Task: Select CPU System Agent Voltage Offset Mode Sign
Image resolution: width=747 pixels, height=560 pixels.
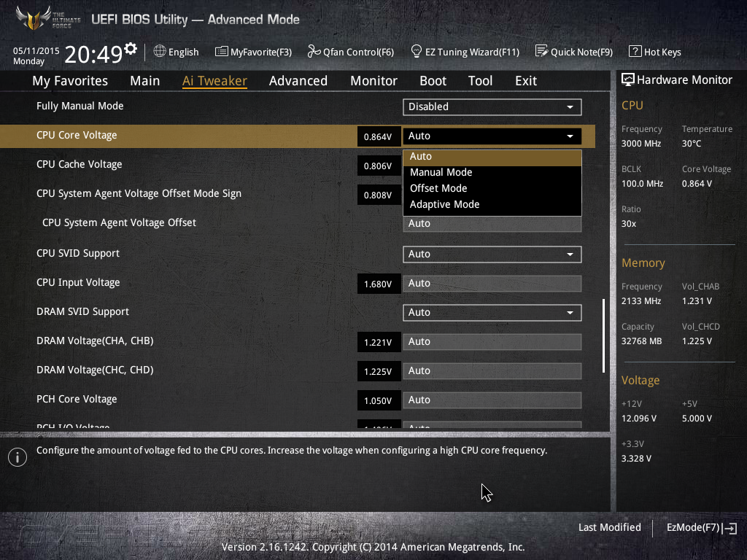Action: pyautogui.click(x=139, y=194)
